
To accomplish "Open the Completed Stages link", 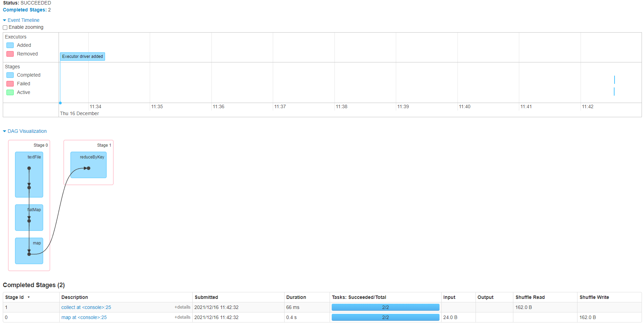I will click(25, 10).
